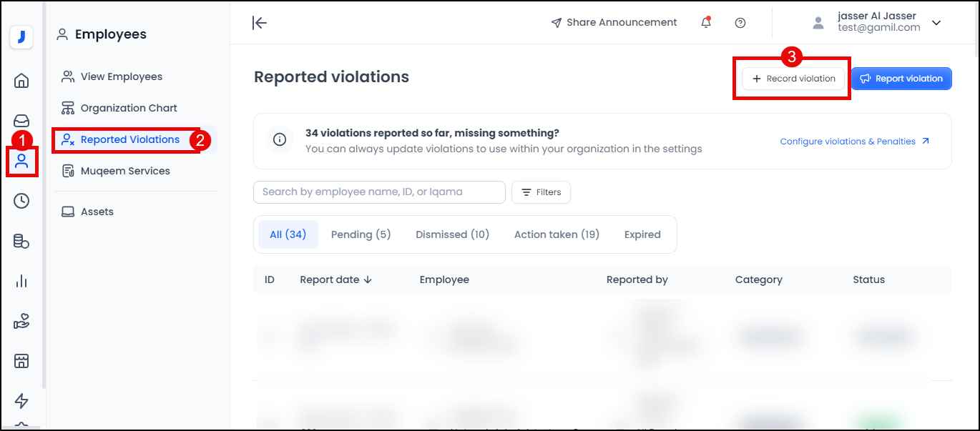
Task: Open the clock attendance sidebar icon
Action: pyautogui.click(x=21, y=201)
